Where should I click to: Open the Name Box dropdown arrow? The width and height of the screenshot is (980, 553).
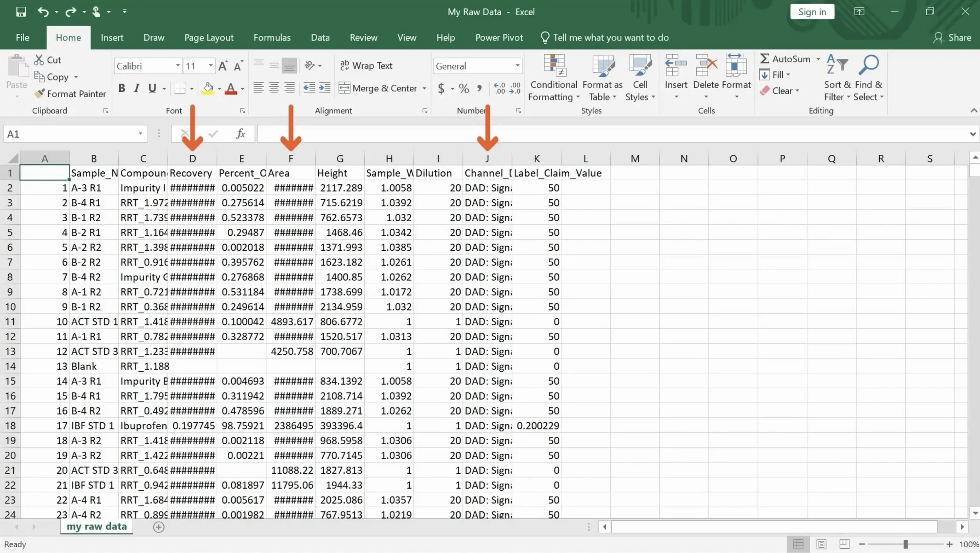click(x=140, y=134)
